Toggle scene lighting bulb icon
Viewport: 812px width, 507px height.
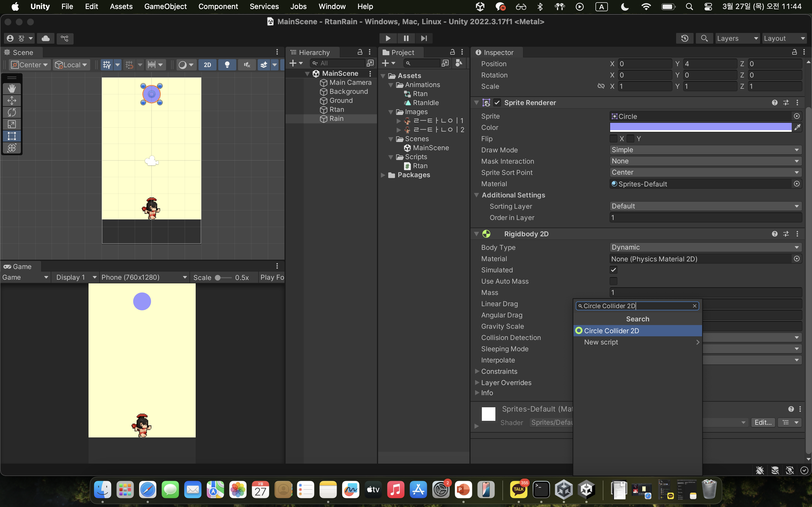(x=227, y=65)
